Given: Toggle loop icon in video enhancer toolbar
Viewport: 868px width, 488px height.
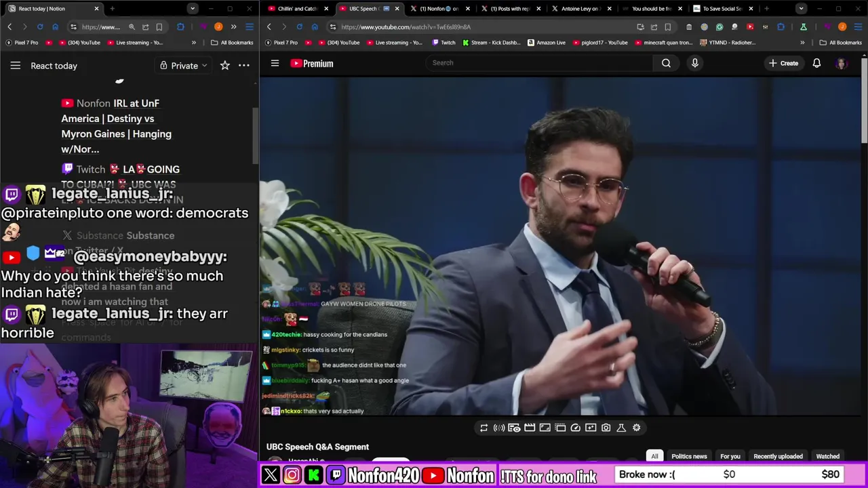Looking at the screenshot, I should pyautogui.click(x=484, y=428).
